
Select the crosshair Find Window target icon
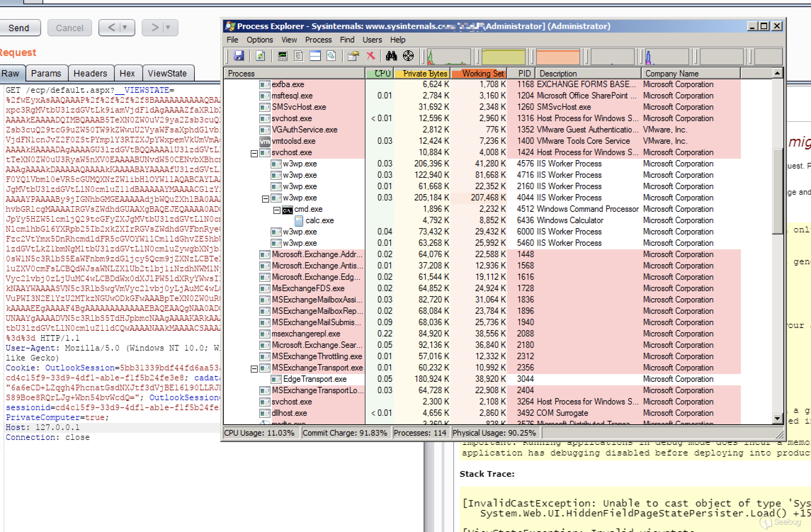pyautogui.click(x=408, y=56)
